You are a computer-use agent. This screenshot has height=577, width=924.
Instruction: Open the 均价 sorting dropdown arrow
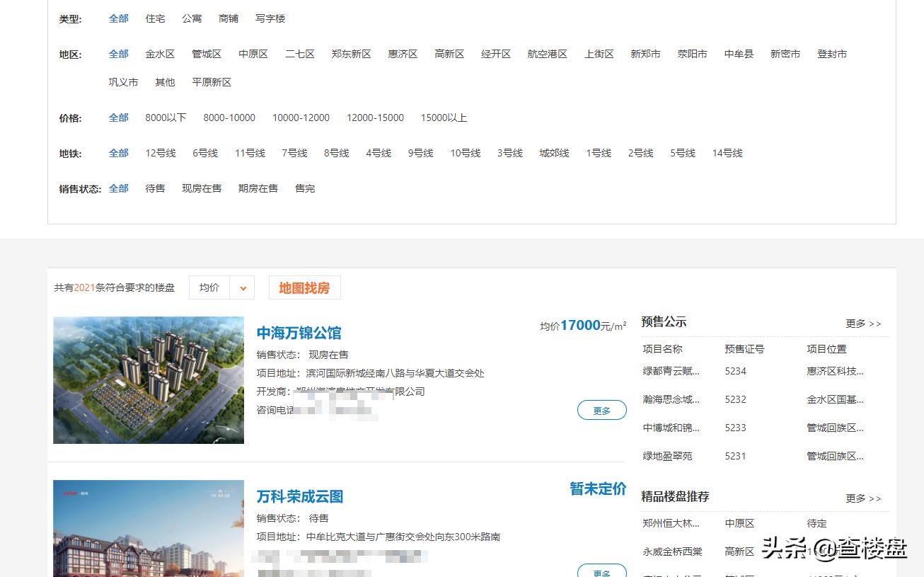click(243, 287)
